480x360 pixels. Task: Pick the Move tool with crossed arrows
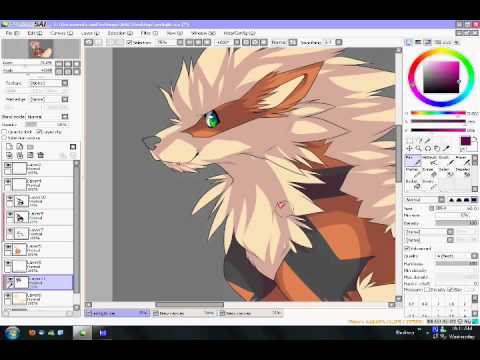coord(410,148)
